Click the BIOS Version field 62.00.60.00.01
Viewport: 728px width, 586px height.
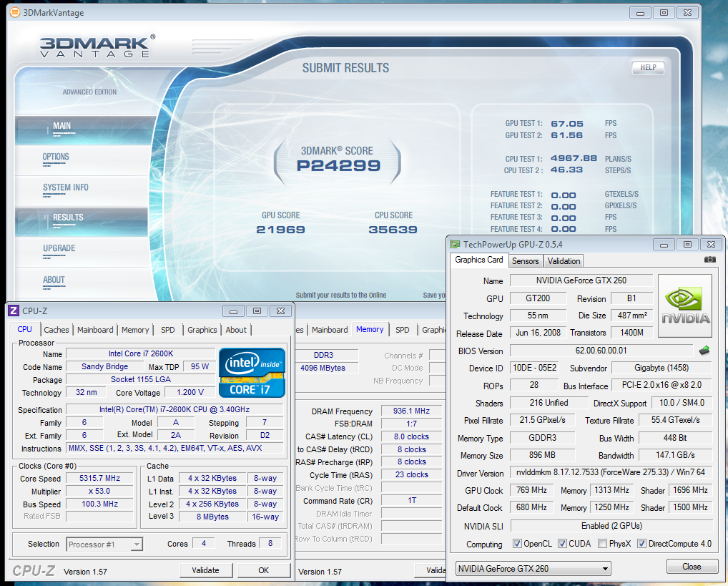(x=601, y=351)
